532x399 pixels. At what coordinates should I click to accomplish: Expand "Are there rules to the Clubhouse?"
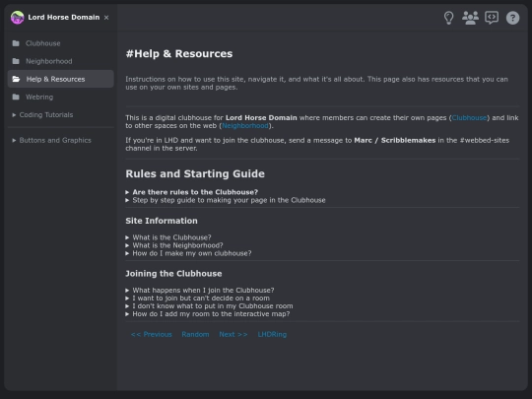click(x=192, y=192)
